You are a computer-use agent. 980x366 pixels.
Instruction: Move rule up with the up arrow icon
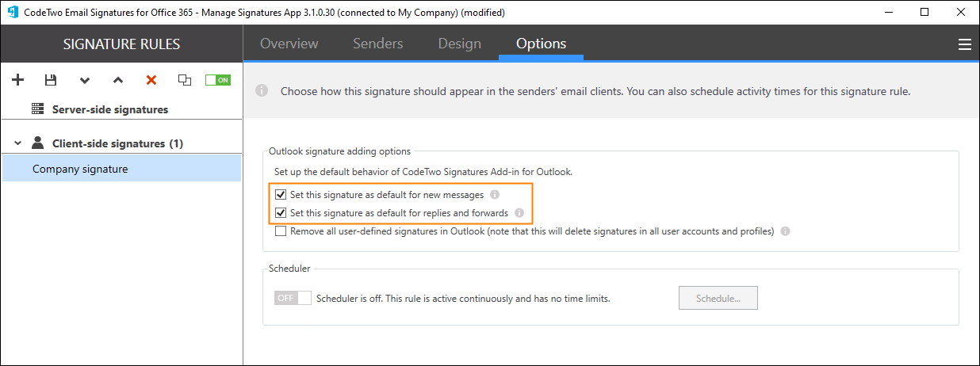tap(118, 80)
